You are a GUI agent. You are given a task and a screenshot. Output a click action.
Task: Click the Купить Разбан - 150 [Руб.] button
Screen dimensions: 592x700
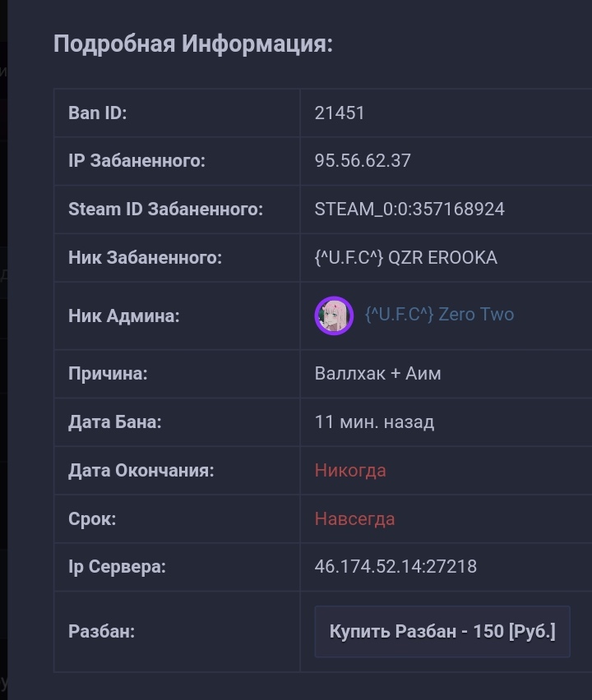tap(442, 631)
